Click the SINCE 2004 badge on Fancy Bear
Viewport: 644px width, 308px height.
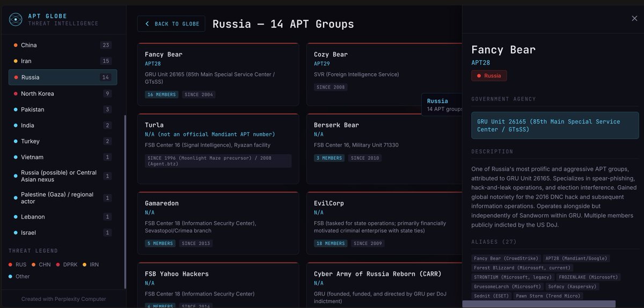199,94
